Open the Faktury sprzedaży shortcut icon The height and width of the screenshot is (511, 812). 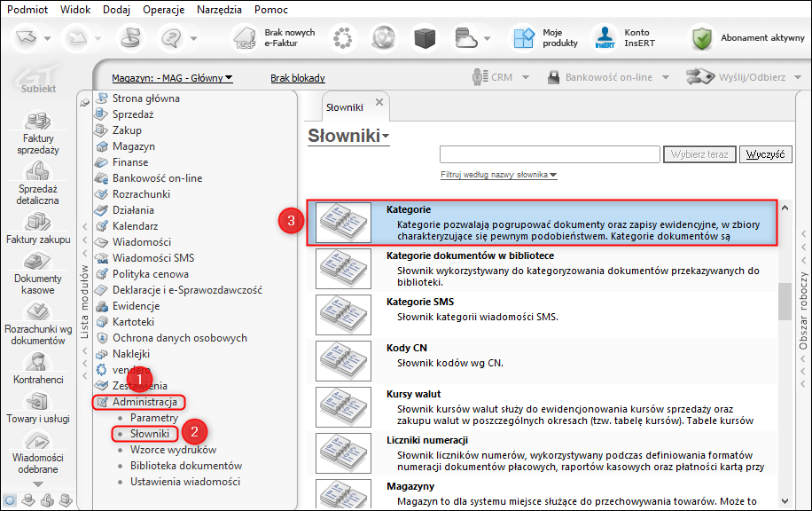click(38, 121)
